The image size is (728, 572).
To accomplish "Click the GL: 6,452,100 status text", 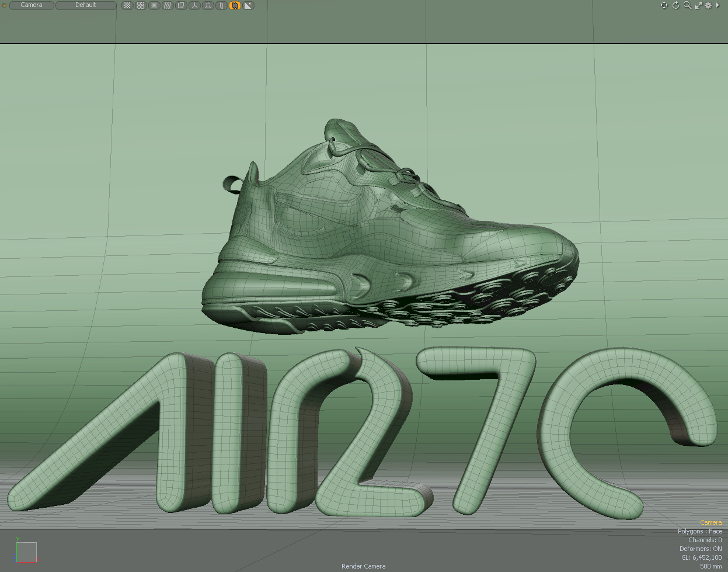I will [701, 557].
